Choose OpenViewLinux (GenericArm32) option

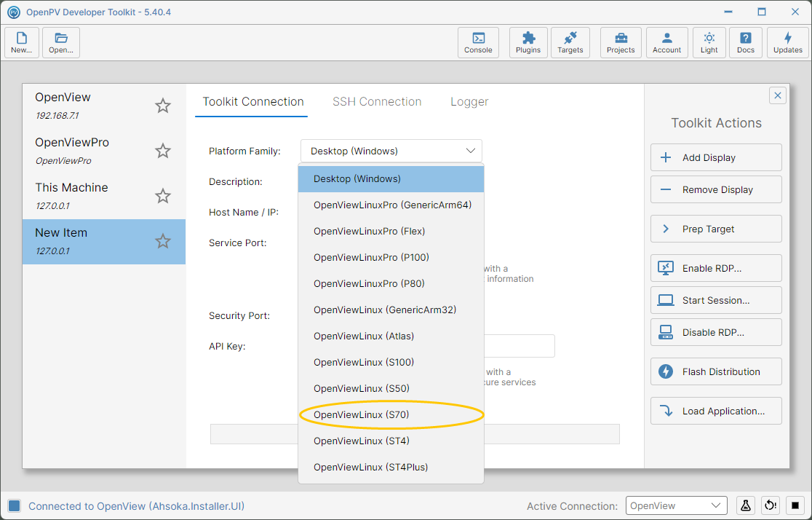click(391, 310)
